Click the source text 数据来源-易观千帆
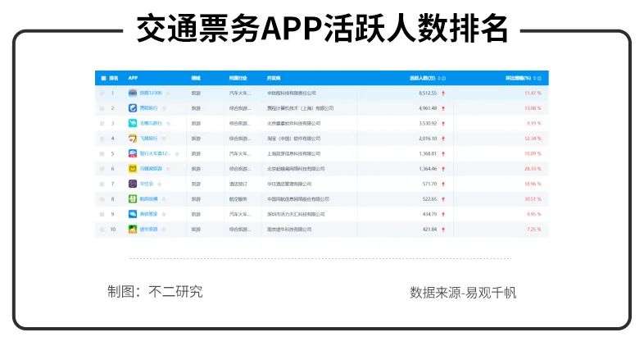The height and width of the screenshot is (346, 644). (x=463, y=293)
